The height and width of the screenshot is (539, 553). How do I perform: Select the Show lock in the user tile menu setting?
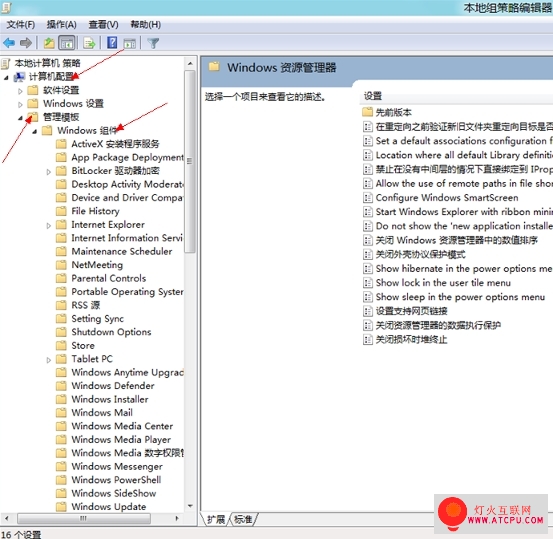point(443,283)
